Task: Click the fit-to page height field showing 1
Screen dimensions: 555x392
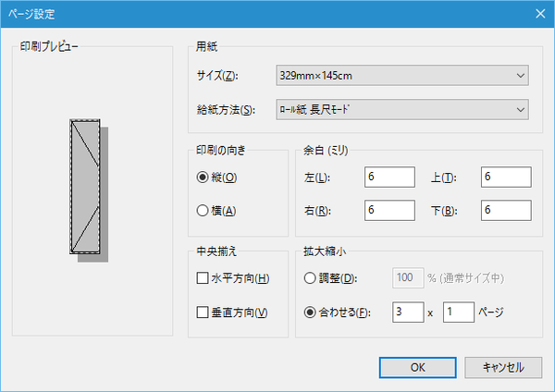Action: [x=459, y=312]
